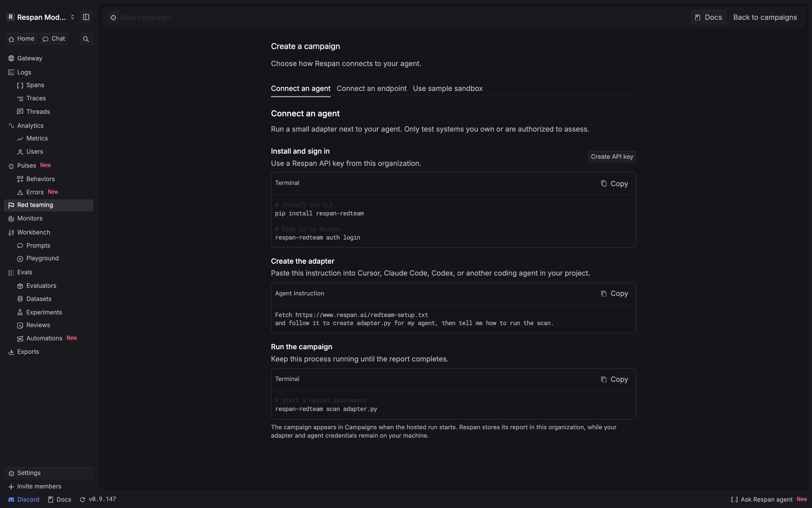The width and height of the screenshot is (812, 508).
Task: Click the Pulses icon in sidebar
Action: 11,166
